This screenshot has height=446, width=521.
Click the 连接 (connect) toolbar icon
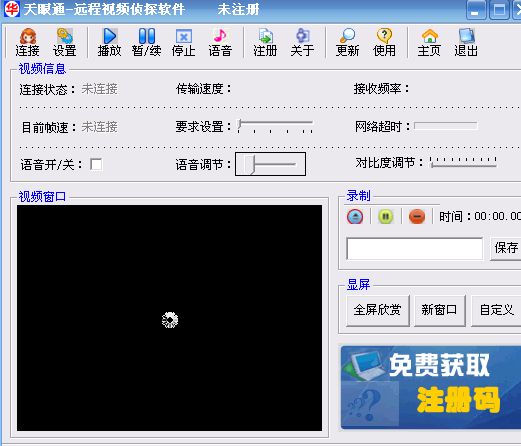pyautogui.click(x=27, y=42)
